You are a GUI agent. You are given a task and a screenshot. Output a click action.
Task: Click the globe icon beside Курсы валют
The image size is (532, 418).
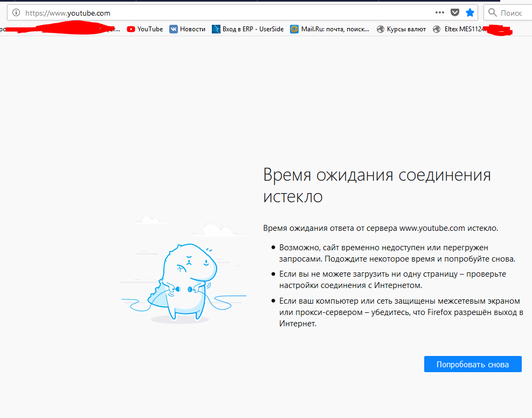[381, 29]
